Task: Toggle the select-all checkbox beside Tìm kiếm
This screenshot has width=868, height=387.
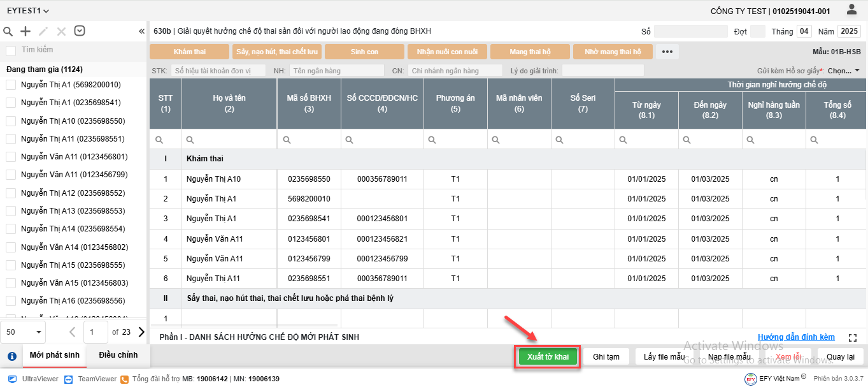Action: (x=11, y=50)
